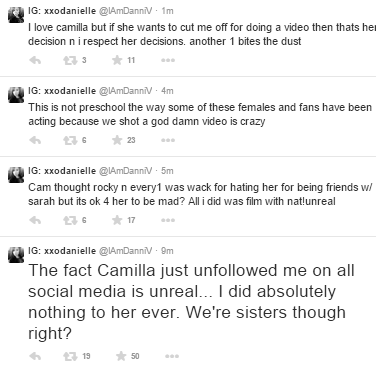Reply to the 'Camilla just unfollowed me' tweet
Image resolution: width=376 pixels, height=372 pixels.
(35, 356)
